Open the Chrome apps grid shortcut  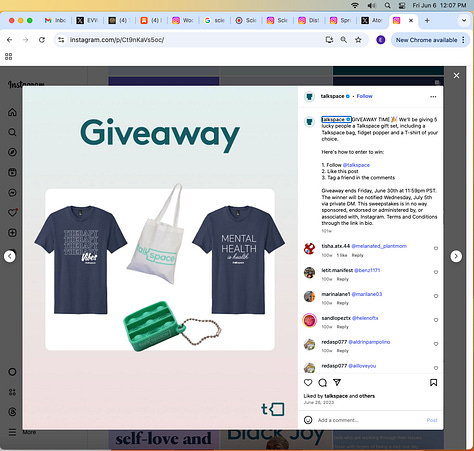point(9,56)
